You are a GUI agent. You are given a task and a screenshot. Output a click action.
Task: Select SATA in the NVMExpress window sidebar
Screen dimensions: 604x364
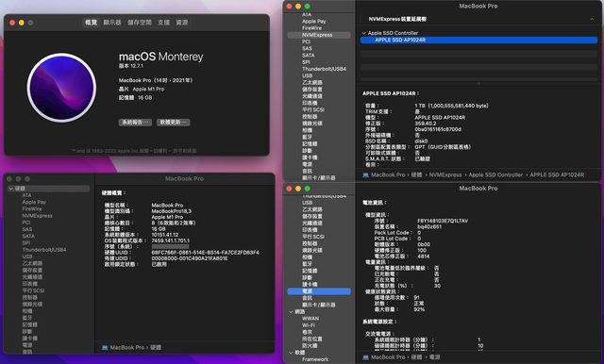309,56
